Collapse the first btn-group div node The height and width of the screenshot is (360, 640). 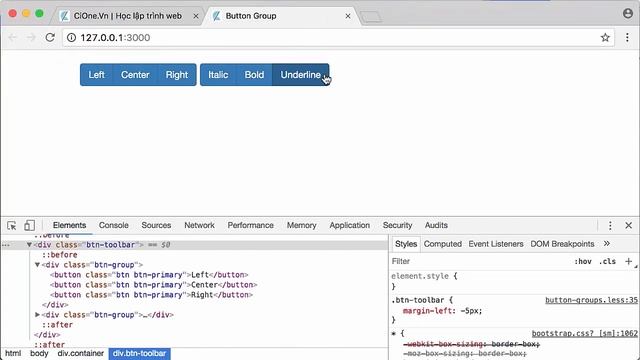37,265
